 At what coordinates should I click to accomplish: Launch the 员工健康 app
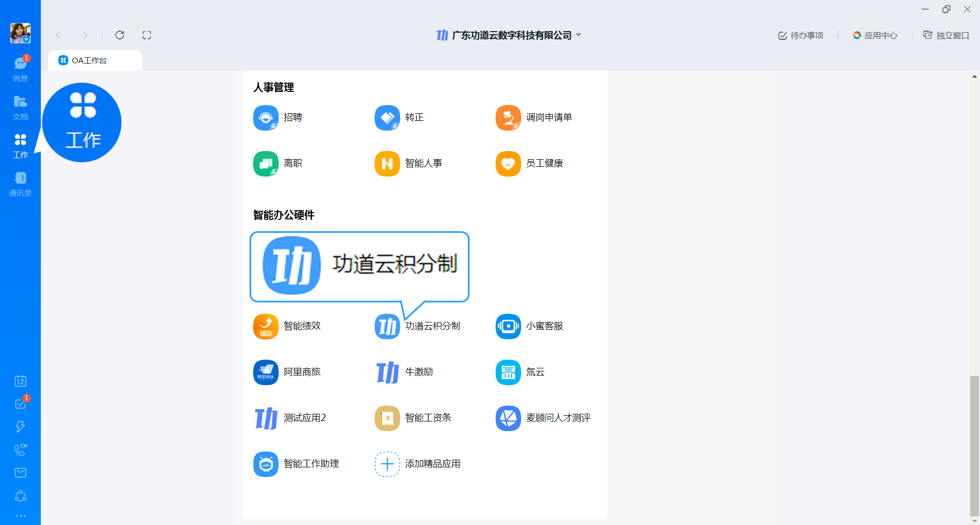[x=508, y=164]
